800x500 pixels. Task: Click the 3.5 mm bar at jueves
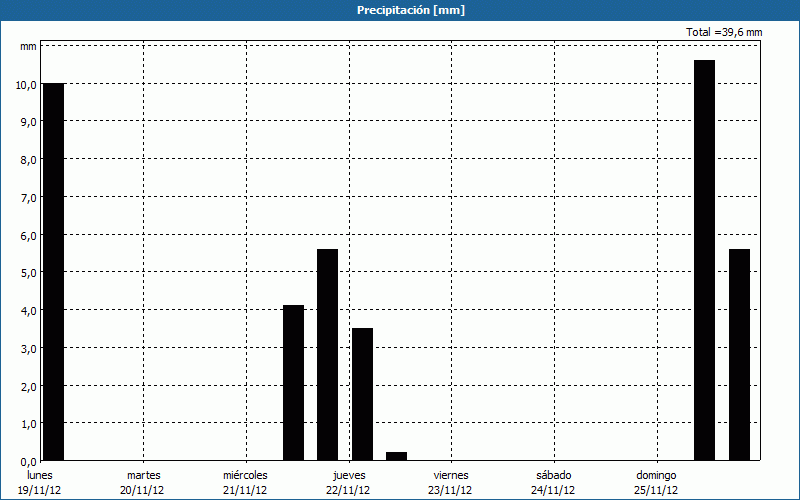pos(362,394)
